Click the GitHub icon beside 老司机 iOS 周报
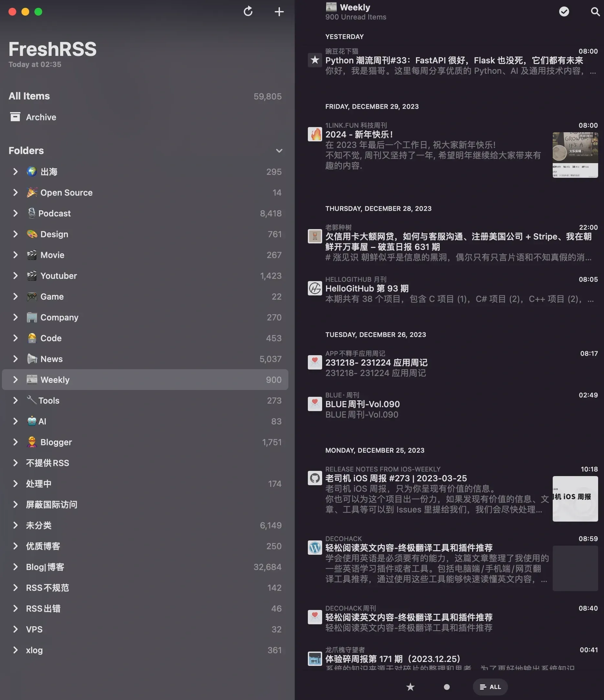 pos(315,478)
